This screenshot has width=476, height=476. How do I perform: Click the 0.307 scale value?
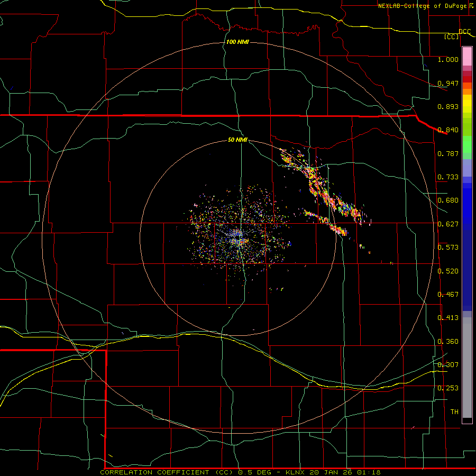click(x=448, y=365)
